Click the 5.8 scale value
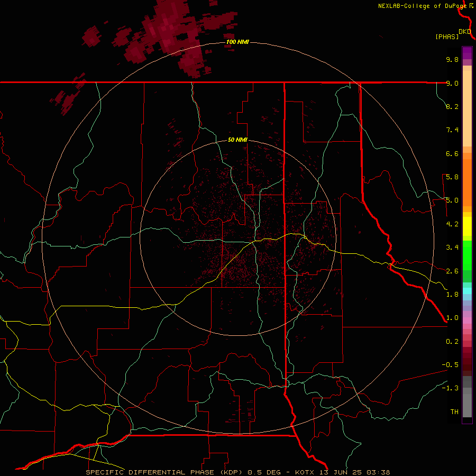The image size is (476, 476). 452,177
